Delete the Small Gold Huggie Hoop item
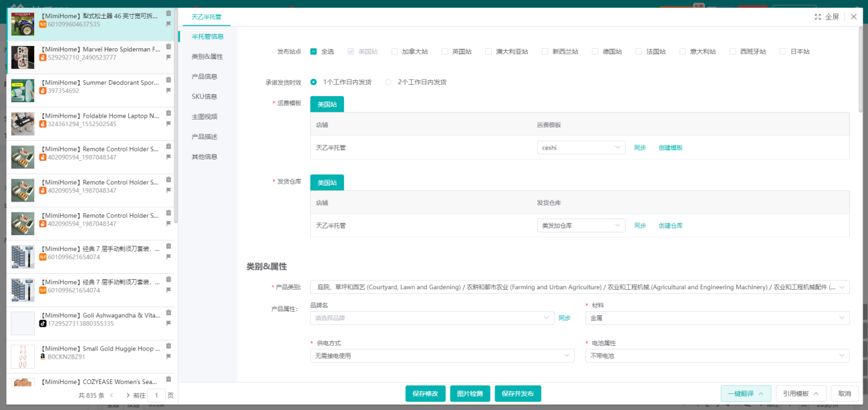Viewport: 868px width, 410px height. pos(168,346)
